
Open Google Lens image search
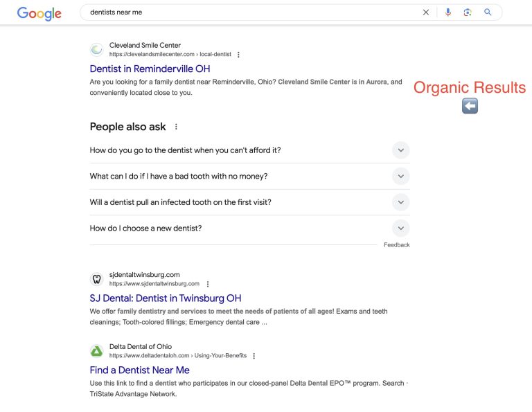pyautogui.click(x=468, y=12)
